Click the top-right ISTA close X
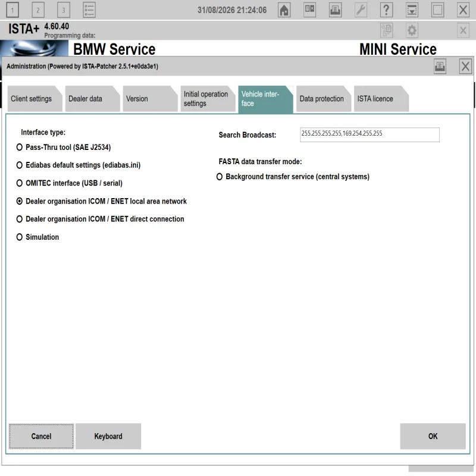 [464, 10]
